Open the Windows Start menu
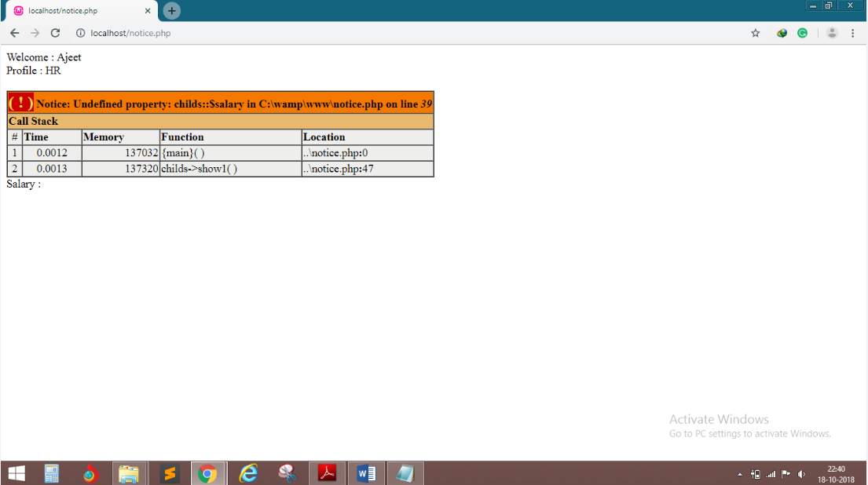Screen dimensions: 868x485 pyautogui.click(x=16, y=473)
